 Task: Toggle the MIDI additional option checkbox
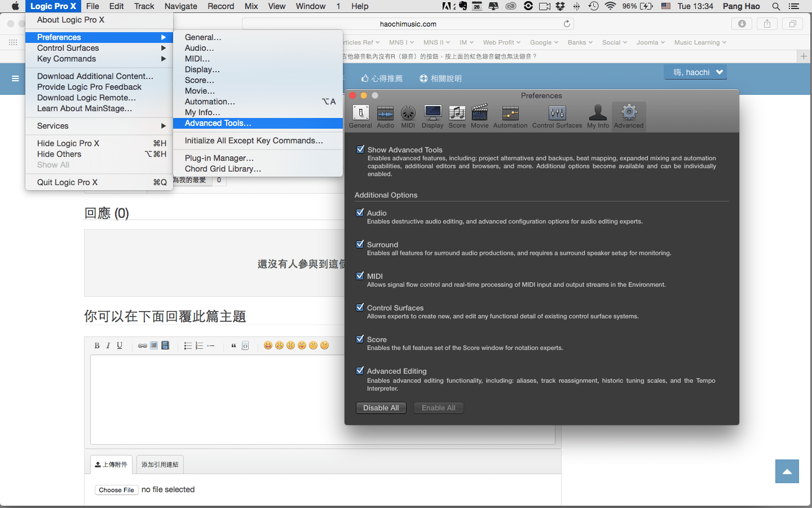(x=360, y=276)
